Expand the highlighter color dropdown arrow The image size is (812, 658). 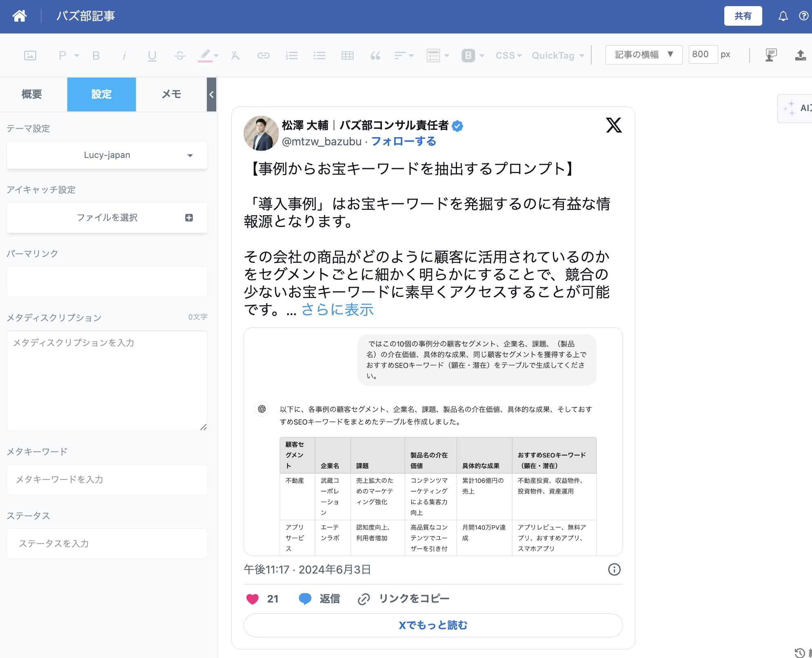(216, 56)
